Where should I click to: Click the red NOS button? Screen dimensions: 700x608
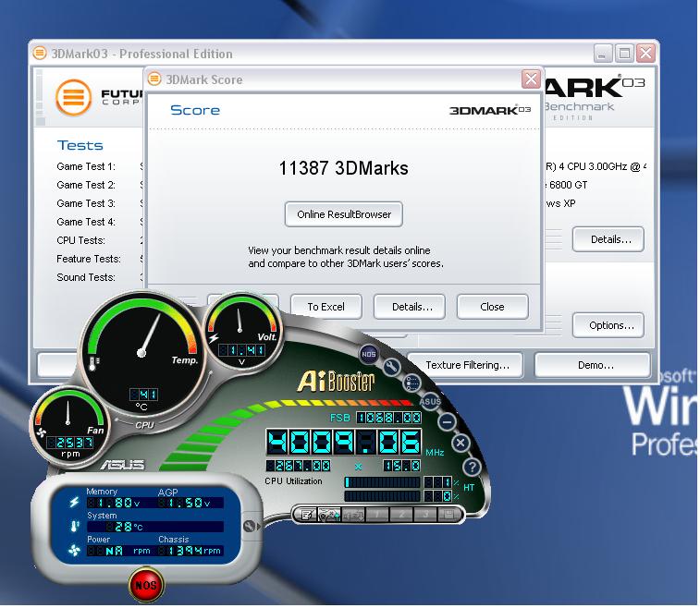[x=146, y=584]
